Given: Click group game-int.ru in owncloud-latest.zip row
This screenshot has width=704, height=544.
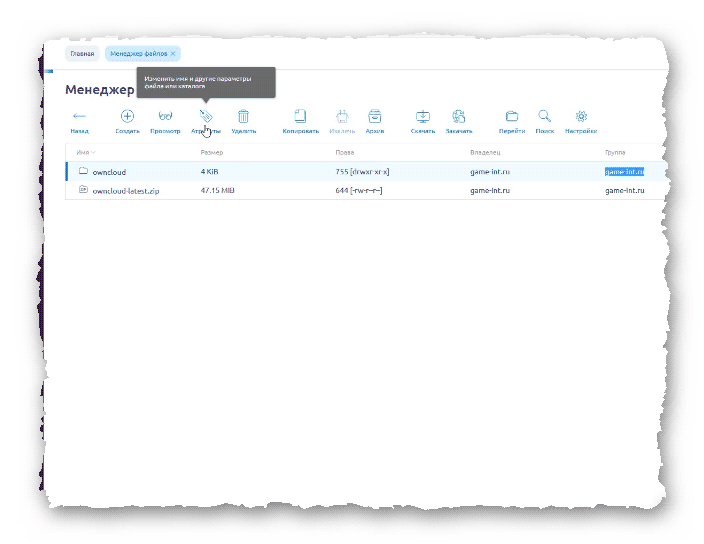Looking at the screenshot, I should pos(625,190).
